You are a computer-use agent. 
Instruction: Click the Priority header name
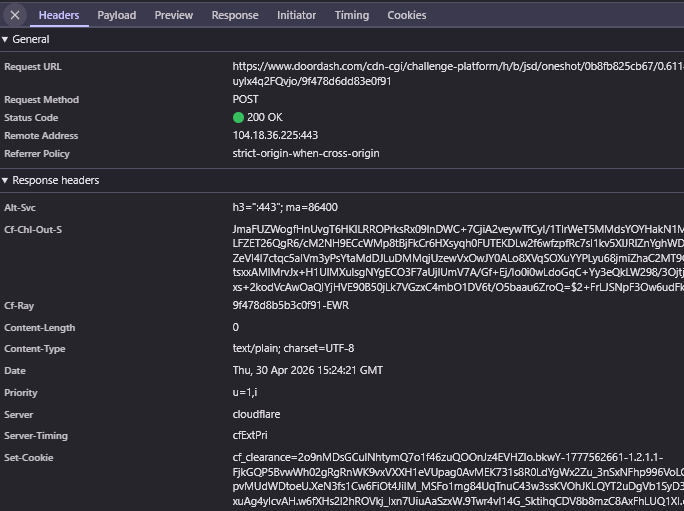21,393
